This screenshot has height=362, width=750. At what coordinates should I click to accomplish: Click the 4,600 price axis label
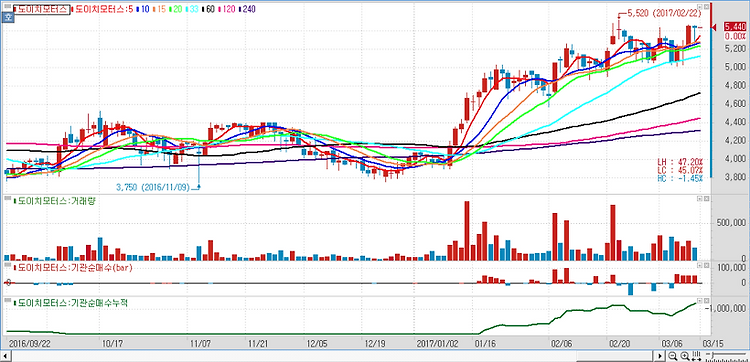point(736,104)
